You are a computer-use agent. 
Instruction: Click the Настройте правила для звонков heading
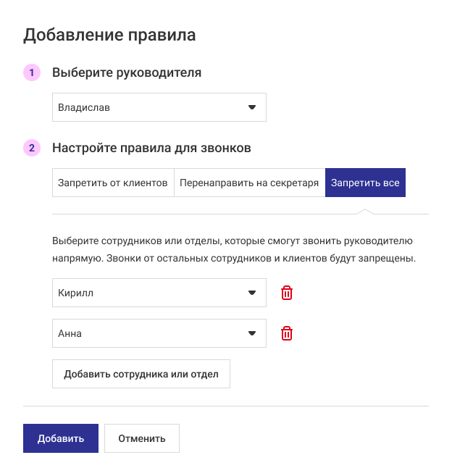(x=151, y=148)
